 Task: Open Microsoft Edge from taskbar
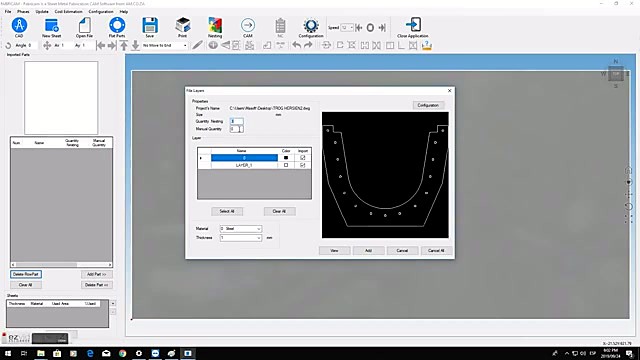(90, 353)
